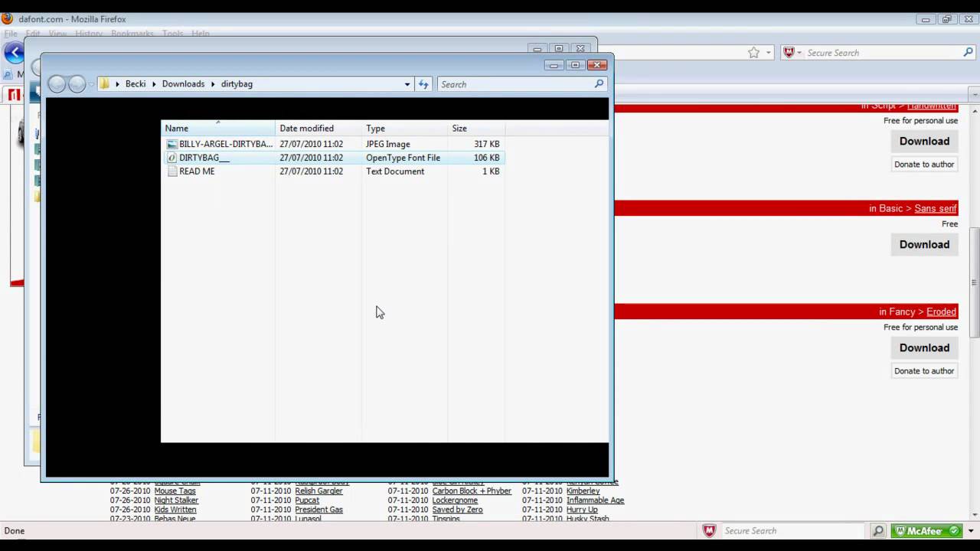The image size is (980, 551).
Task: Sort files by Size column header
Action: pos(476,128)
